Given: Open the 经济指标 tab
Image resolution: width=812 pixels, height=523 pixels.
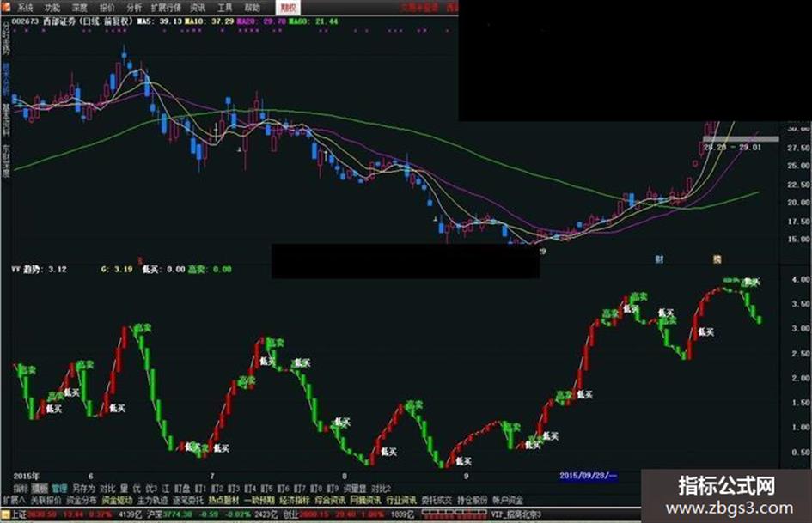Looking at the screenshot, I should [295, 500].
